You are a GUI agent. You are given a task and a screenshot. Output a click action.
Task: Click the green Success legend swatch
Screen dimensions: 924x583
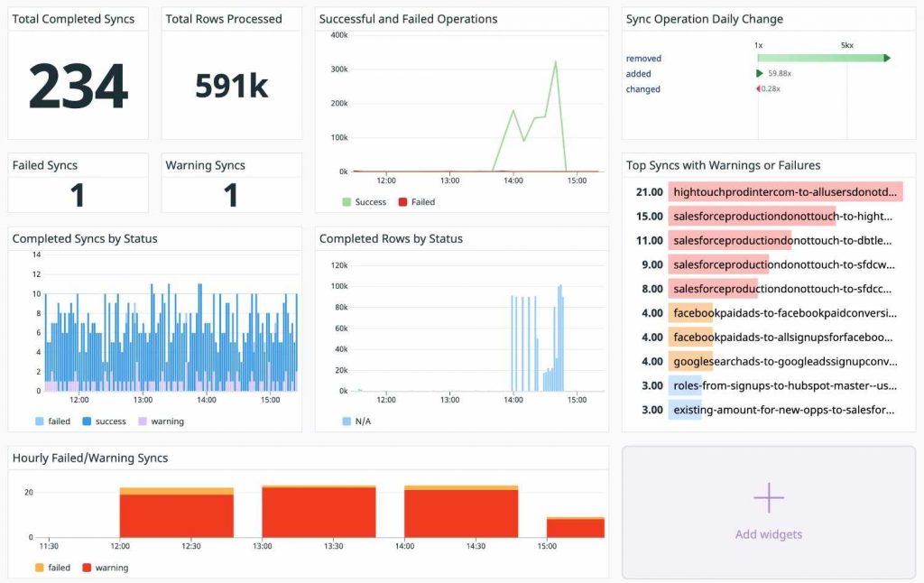click(x=348, y=202)
